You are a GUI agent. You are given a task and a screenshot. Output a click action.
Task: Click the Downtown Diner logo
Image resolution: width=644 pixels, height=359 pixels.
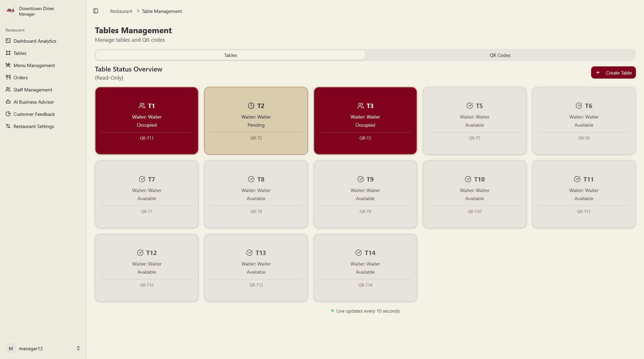coord(11,11)
